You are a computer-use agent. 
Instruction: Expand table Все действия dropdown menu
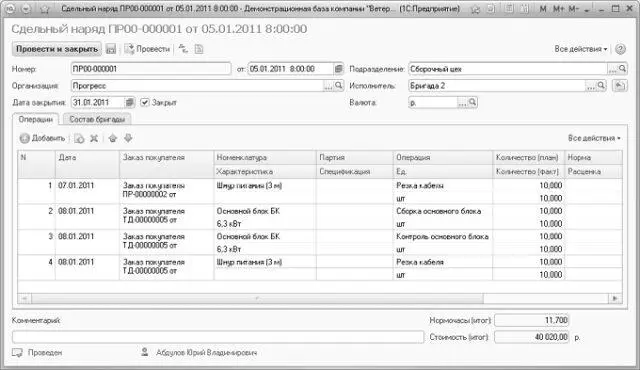click(x=594, y=138)
